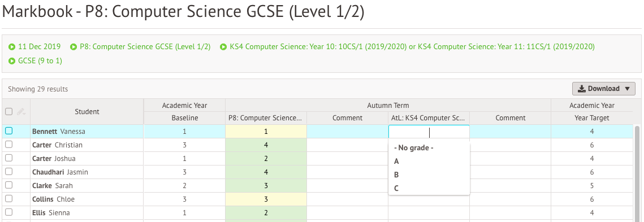Toggle the select-all checkbox in table header
The image size is (644, 222).
coord(8,112)
